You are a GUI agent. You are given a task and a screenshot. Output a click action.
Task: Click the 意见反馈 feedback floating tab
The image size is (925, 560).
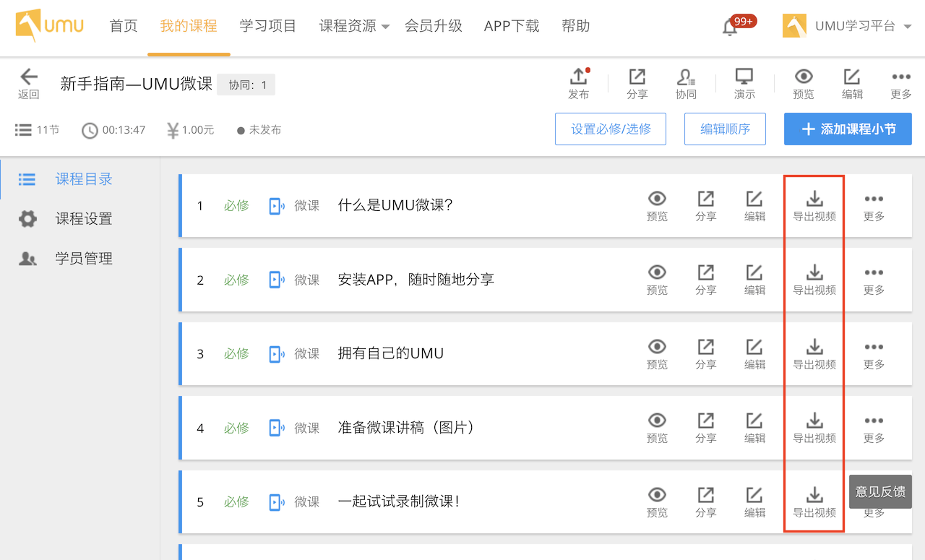tap(879, 491)
